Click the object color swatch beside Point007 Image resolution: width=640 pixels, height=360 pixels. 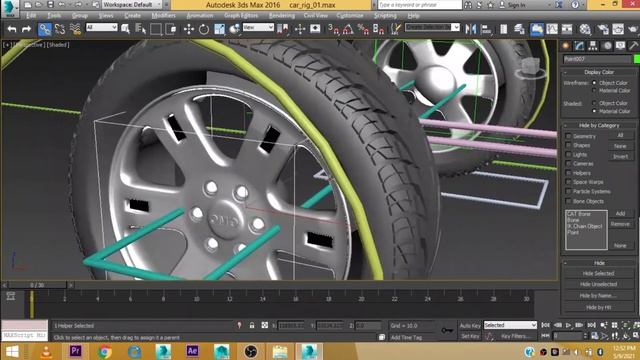point(636,59)
